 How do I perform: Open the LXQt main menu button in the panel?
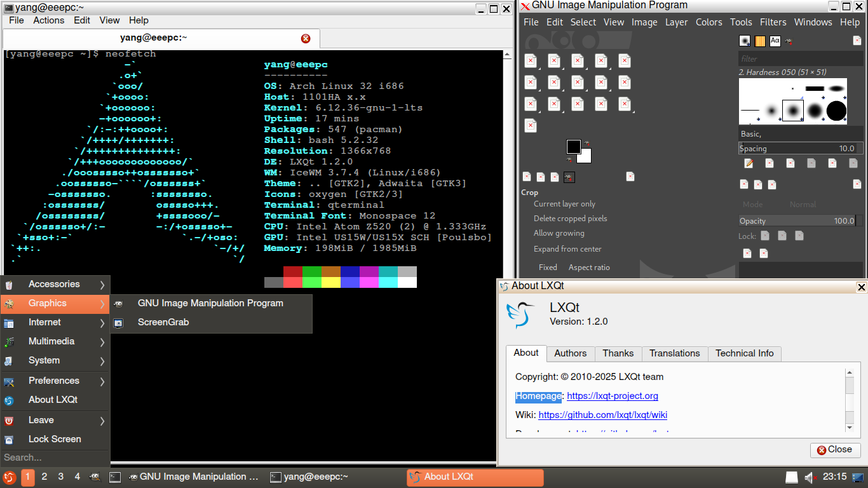[x=9, y=477]
